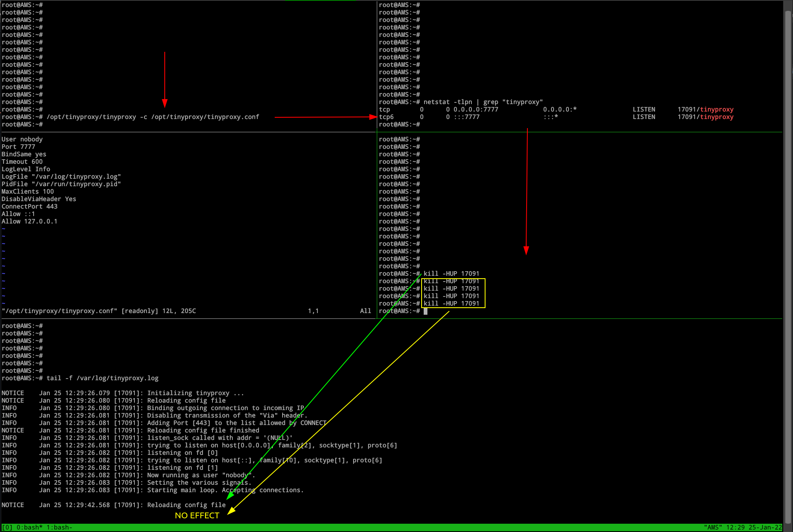Click the 'Port 7777' config line
This screenshot has width=793, height=532.
(18, 147)
